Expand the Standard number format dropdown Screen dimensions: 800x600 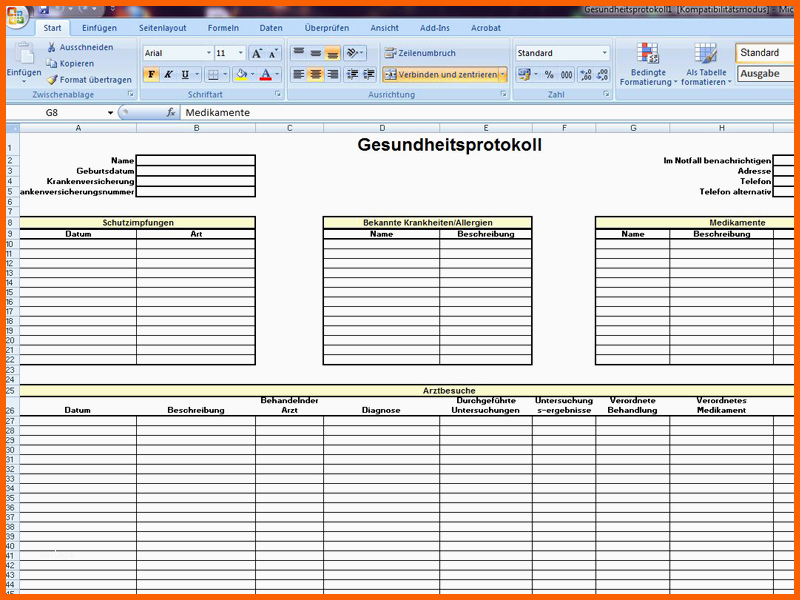[x=605, y=53]
